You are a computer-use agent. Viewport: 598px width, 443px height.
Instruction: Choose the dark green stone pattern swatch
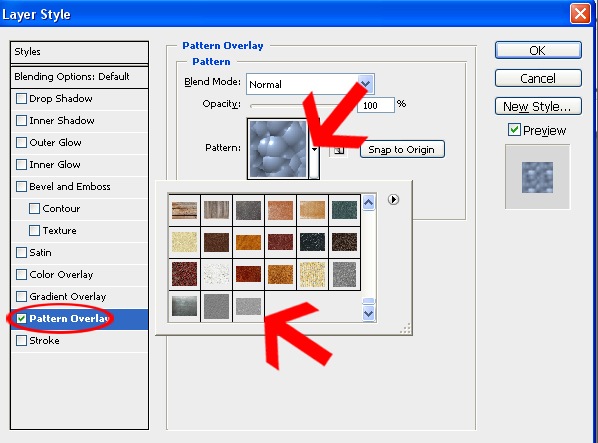pos(344,210)
